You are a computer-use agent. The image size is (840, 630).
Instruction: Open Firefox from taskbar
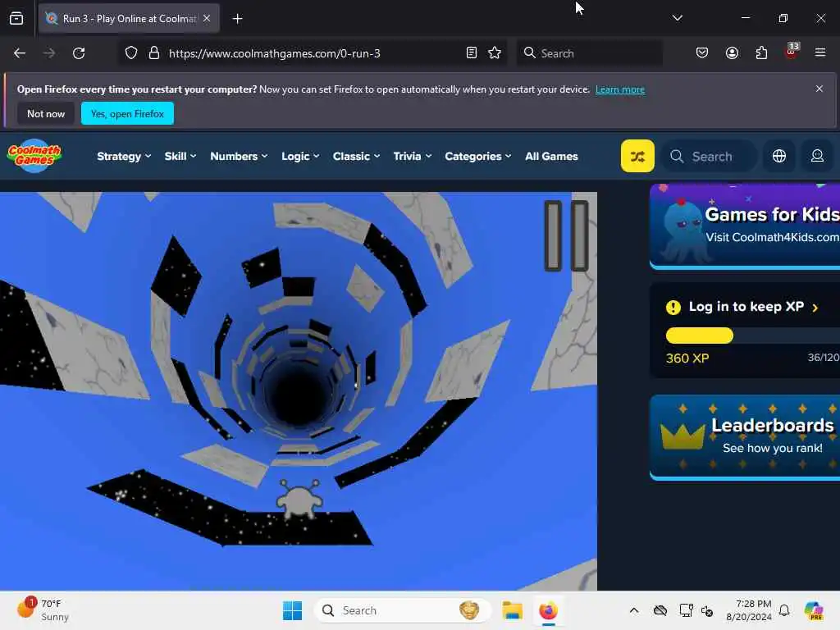pos(548,610)
